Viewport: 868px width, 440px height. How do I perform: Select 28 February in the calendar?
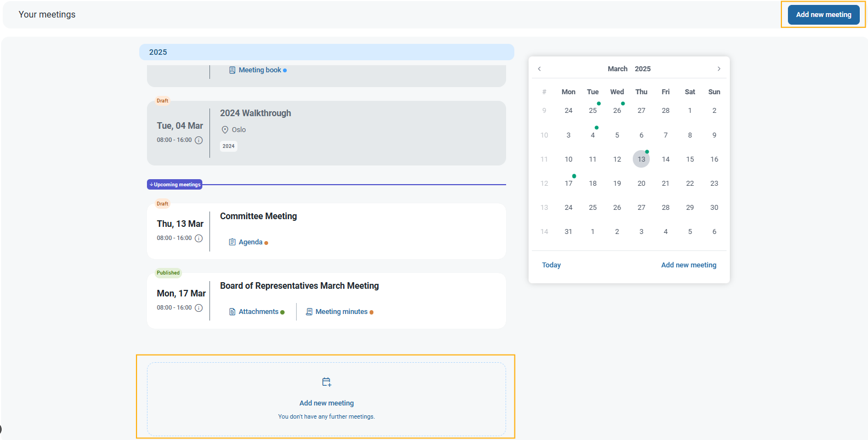click(x=666, y=111)
